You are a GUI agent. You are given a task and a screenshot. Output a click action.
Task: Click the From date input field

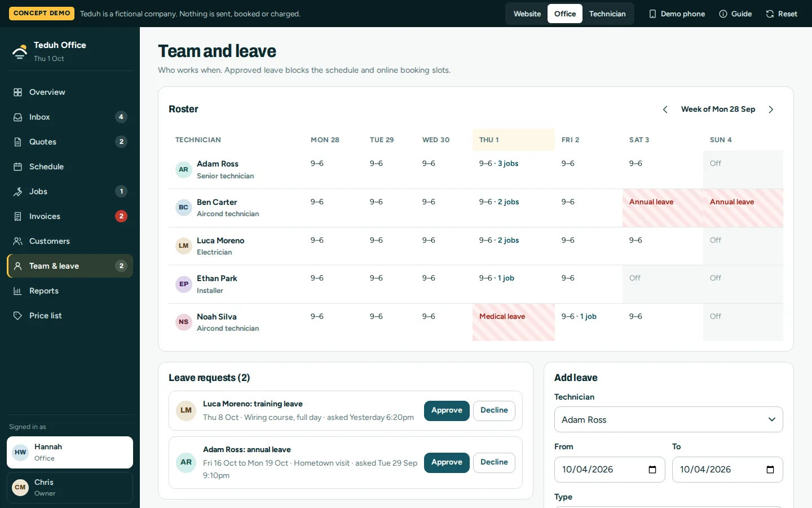pos(610,470)
